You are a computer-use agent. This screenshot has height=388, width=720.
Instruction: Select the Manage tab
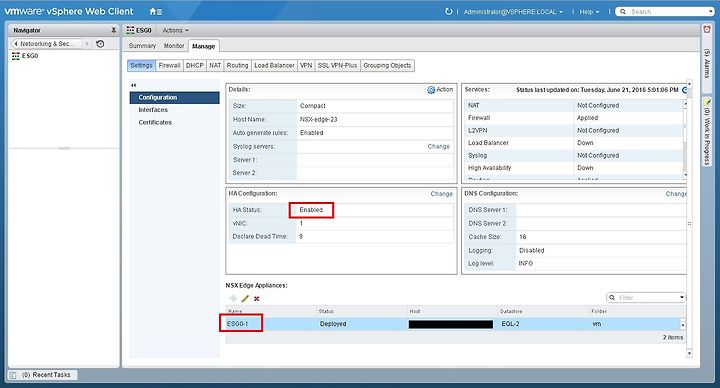coord(203,46)
